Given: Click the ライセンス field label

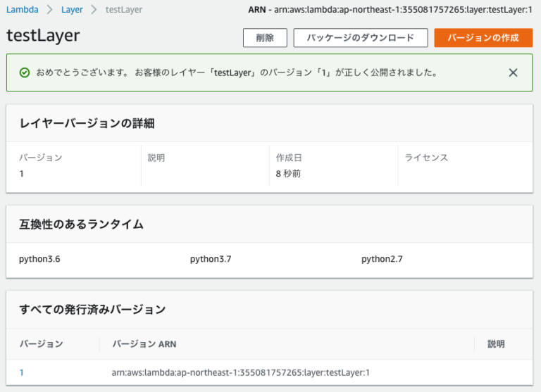Looking at the screenshot, I should tap(426, 158).
